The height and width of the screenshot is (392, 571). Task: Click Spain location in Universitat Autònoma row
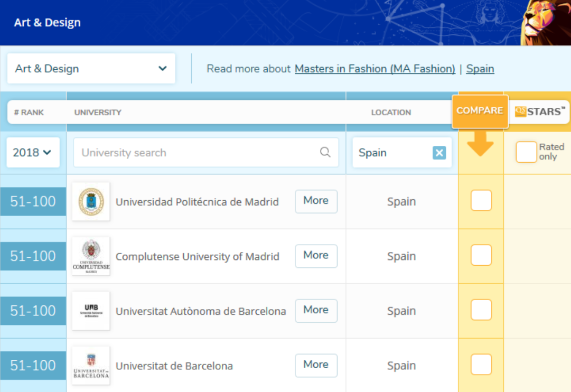click(x=401, y=311)
